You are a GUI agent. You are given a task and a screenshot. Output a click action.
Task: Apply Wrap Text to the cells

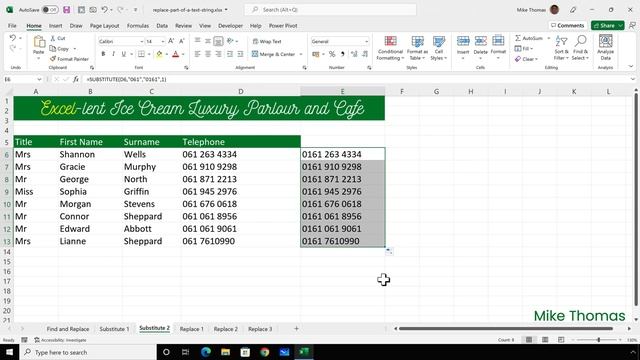(x=267, y=41)
